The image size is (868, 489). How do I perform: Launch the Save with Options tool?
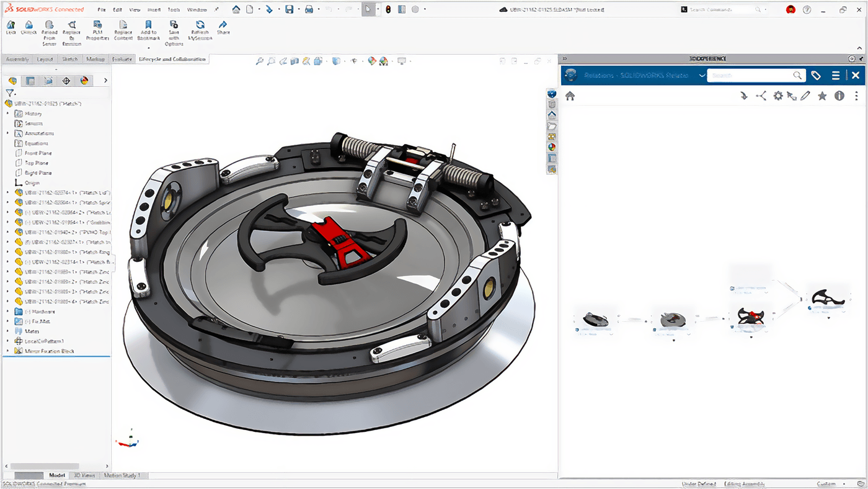point(174,27)
